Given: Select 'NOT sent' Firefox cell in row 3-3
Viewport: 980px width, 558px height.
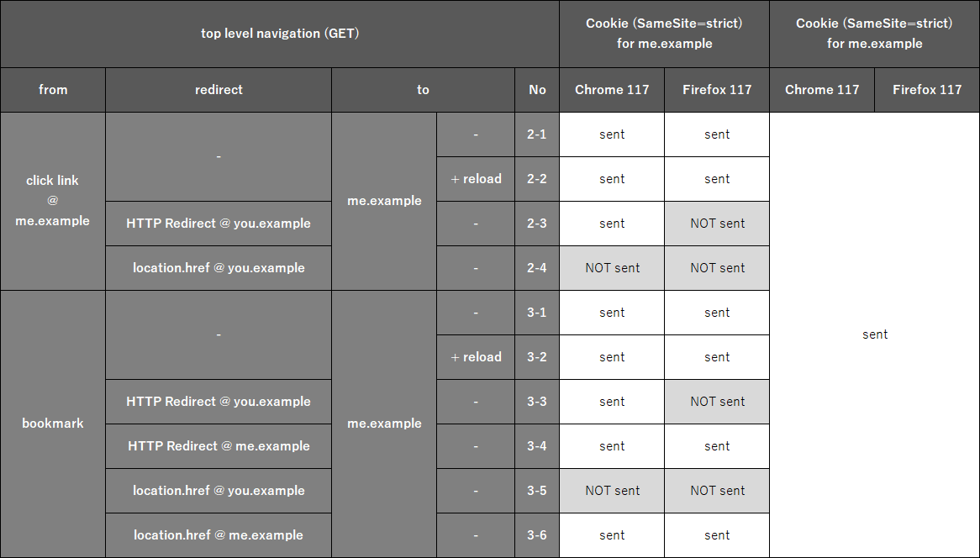Looking at the screenshot, I should 717,402.
